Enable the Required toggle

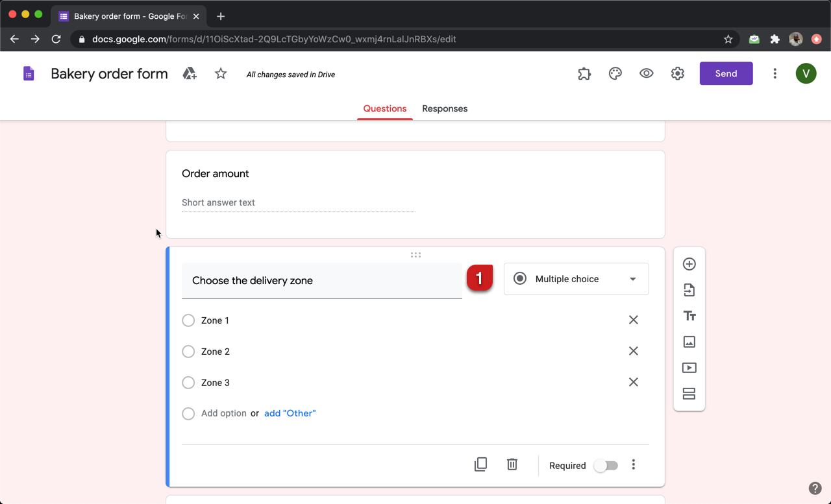point(606,465)
